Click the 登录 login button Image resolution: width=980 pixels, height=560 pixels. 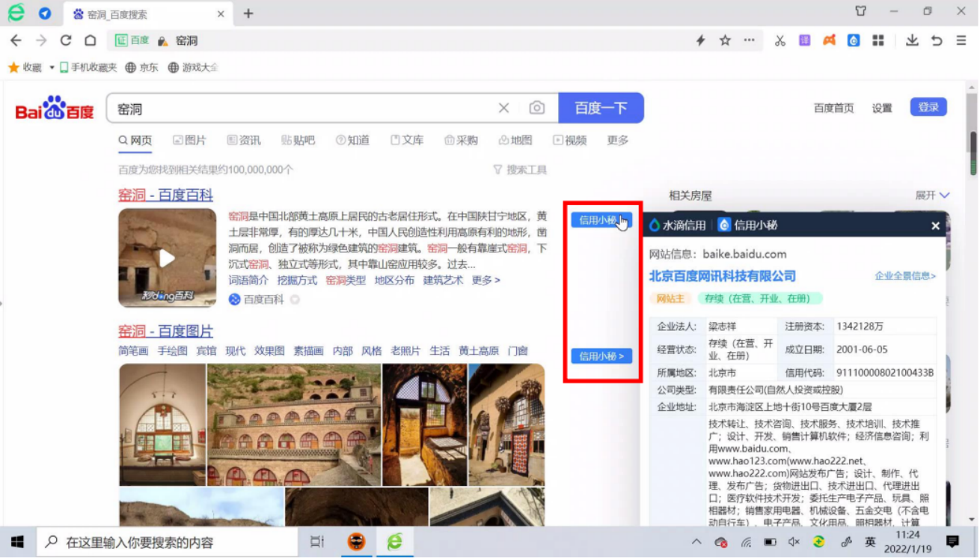[x=928, y=107]
